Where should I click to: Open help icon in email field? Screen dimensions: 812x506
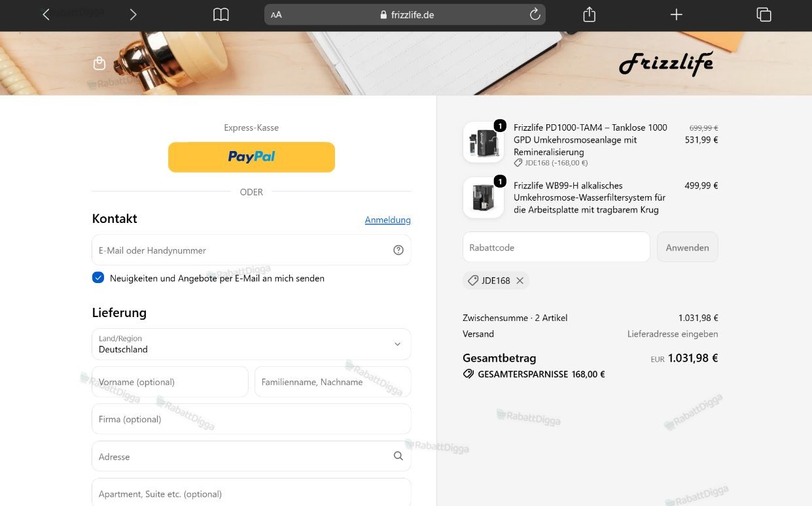(x=398, y=250)
